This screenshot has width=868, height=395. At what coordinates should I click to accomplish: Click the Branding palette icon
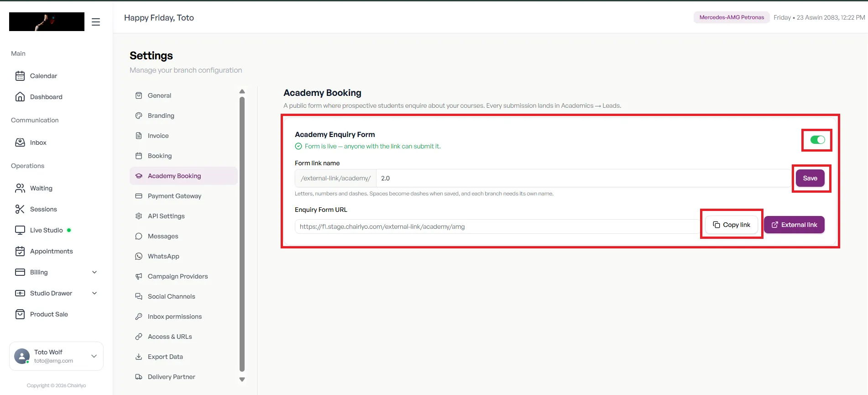tap(139, 116)
